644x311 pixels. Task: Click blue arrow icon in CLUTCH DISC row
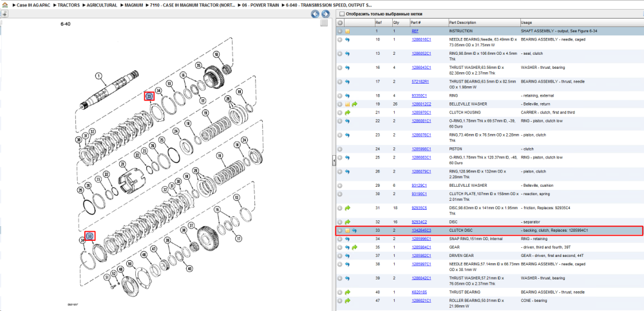click(354, 231)
